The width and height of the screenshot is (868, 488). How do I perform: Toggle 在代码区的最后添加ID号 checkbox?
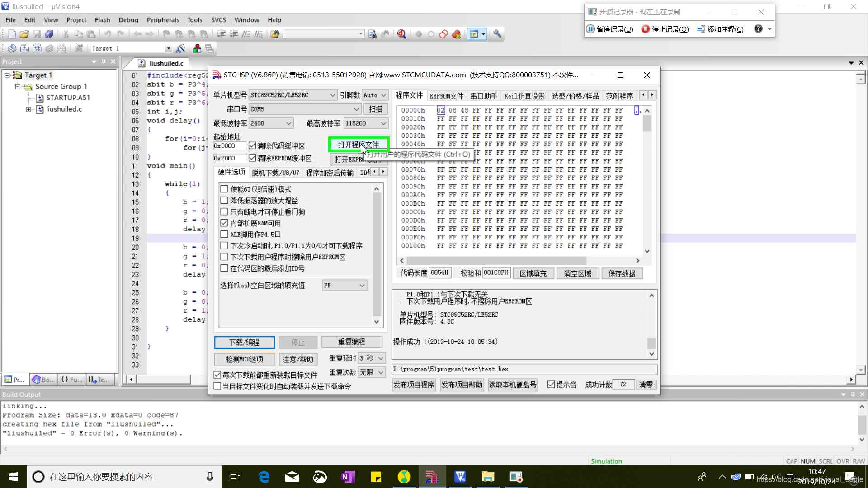click(x=225, y=268)
